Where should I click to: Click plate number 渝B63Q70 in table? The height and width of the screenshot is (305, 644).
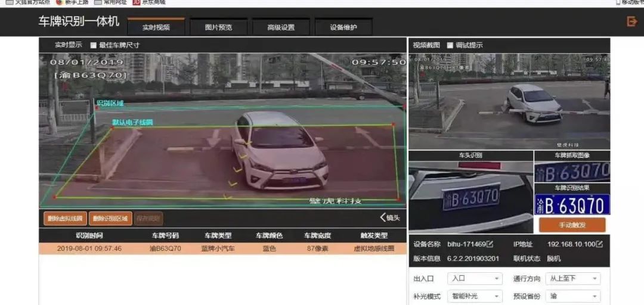[x=166, y=249]
